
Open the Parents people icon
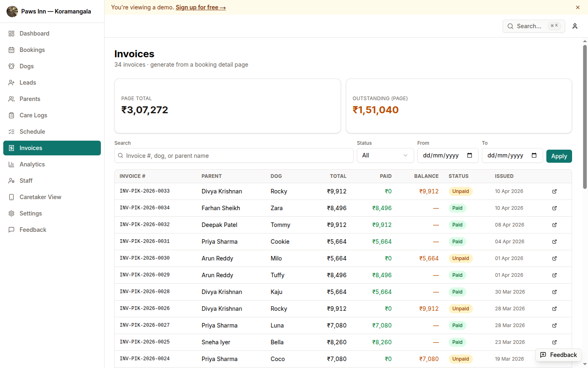(11, 99)
